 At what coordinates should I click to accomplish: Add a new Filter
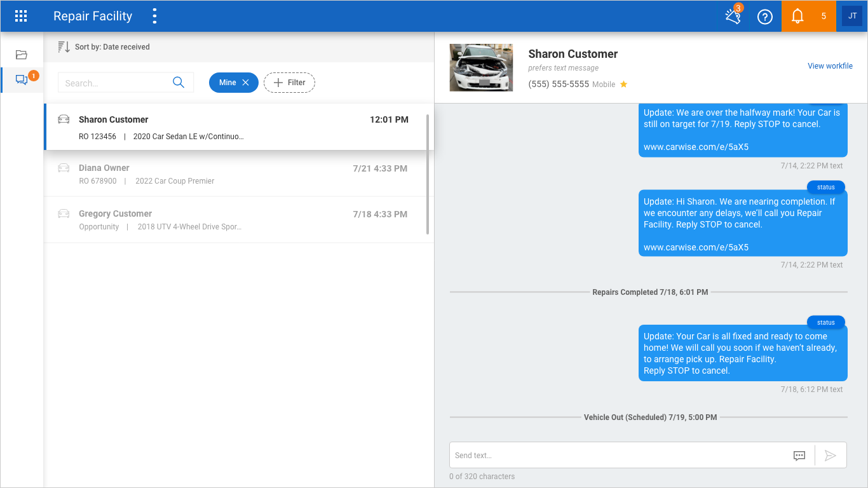(289, 83)
